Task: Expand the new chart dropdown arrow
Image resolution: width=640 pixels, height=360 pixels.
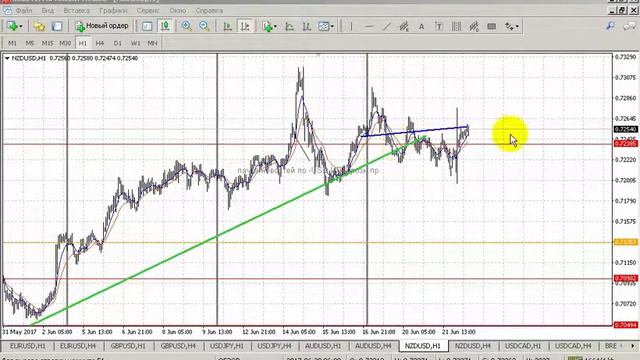Action: [21, 27]
